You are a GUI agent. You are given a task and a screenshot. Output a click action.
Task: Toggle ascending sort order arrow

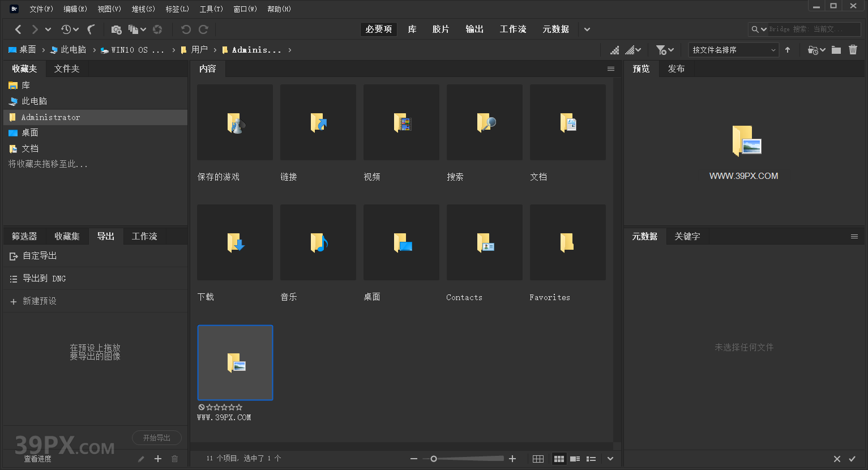coord(788,50)
